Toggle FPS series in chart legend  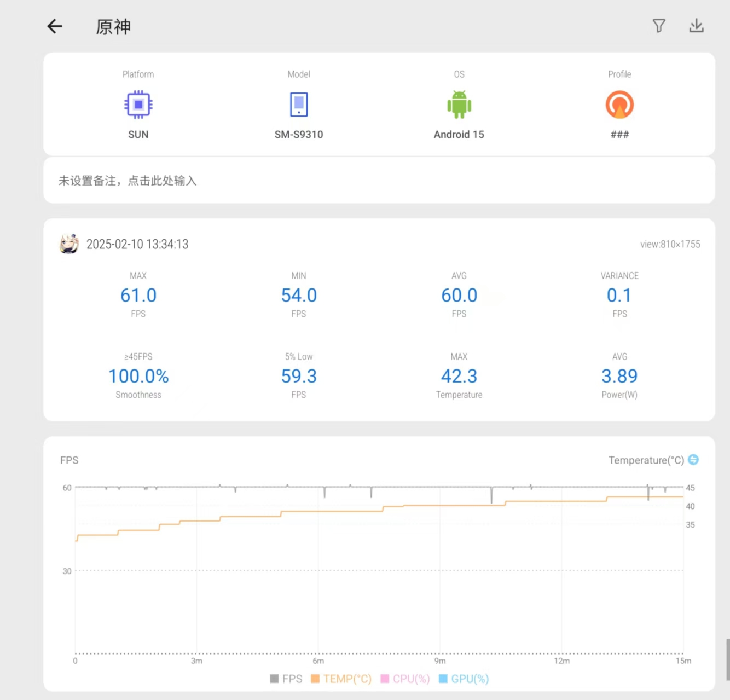[286, 679]
